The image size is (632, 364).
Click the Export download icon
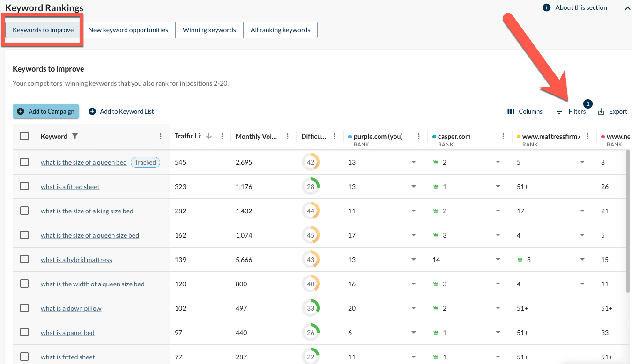click(x=601, y=111)
